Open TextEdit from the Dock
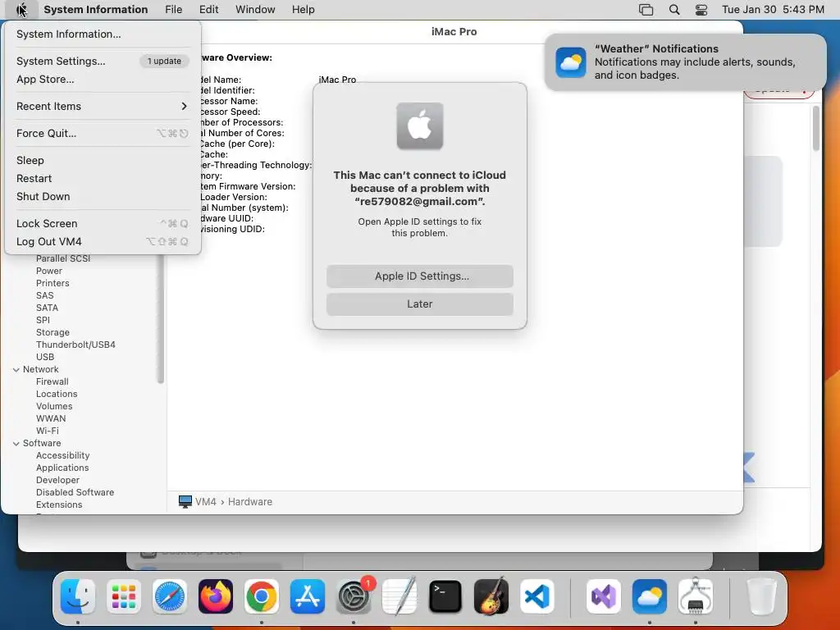Image resolution: width=840 pixels, height=630 pixels. tap(399, 596)
